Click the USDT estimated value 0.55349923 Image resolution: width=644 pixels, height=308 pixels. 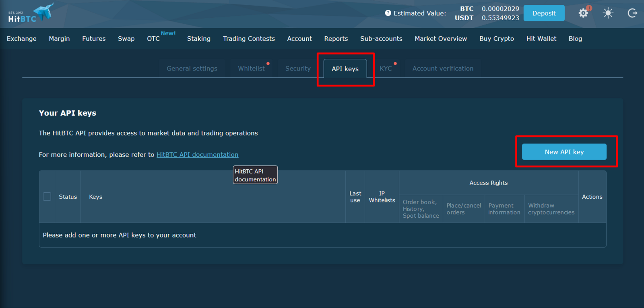click(x=500, y=18)
